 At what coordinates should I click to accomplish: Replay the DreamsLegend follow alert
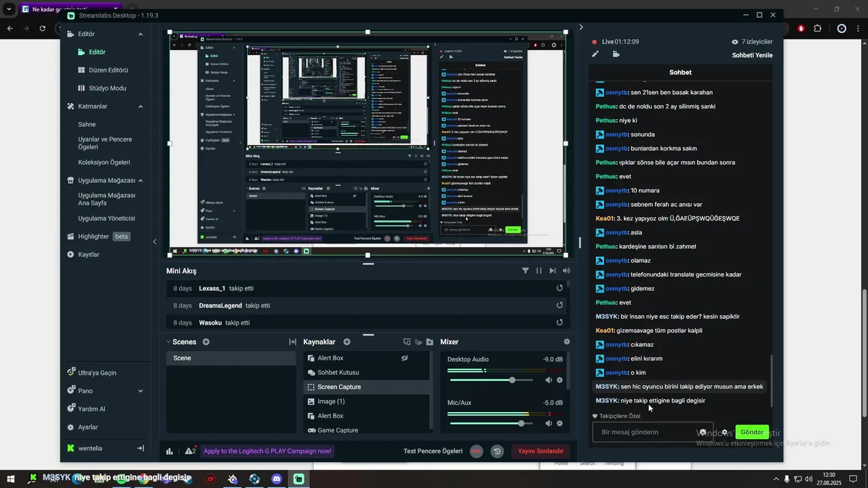559,306
